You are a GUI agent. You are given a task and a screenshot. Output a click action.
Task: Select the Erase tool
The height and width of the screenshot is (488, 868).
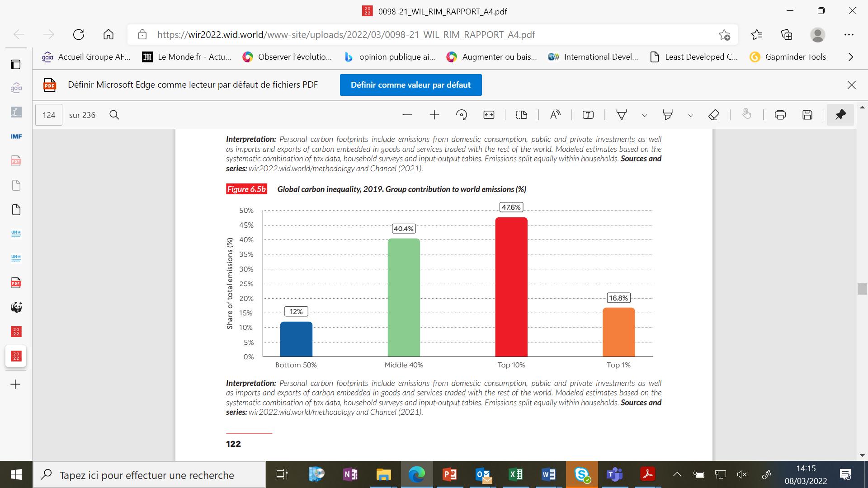[x=714, y=115]
